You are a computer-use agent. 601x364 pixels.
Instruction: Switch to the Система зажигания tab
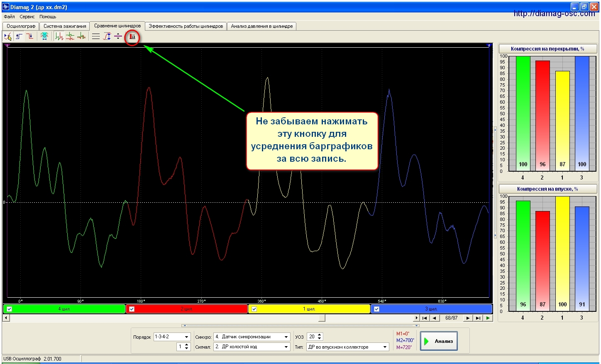pyautogui.click(x=65, y=26)
